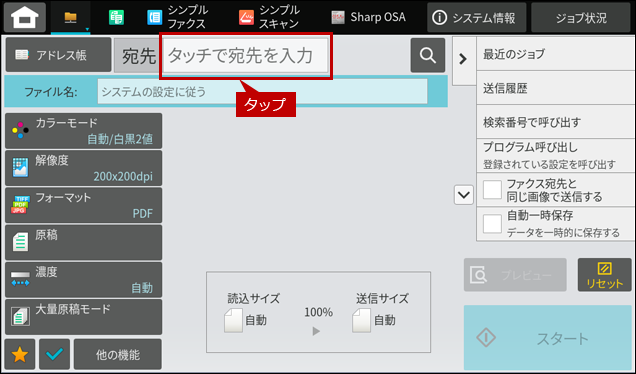Open 解像度 resolution setting

point(84,168)
